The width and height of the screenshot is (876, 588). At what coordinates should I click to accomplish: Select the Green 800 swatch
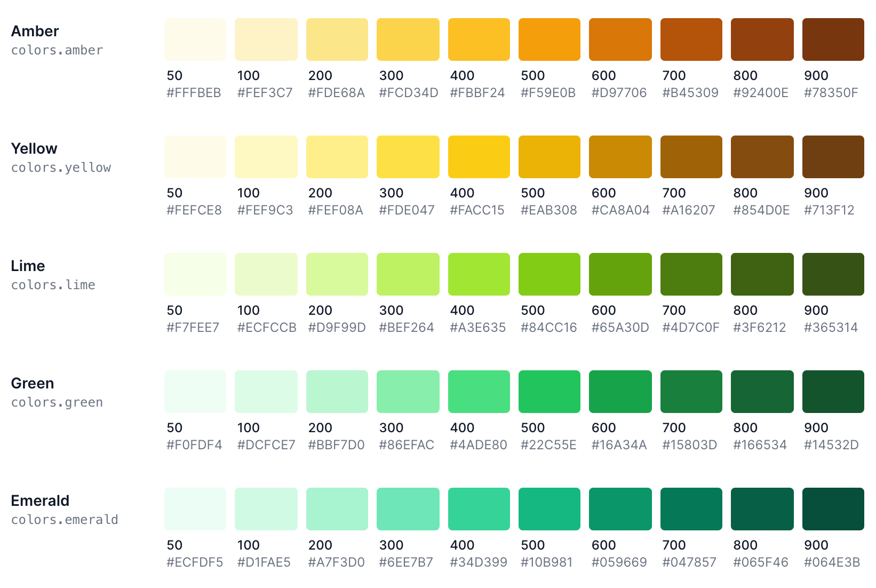(x=762, y=392)
